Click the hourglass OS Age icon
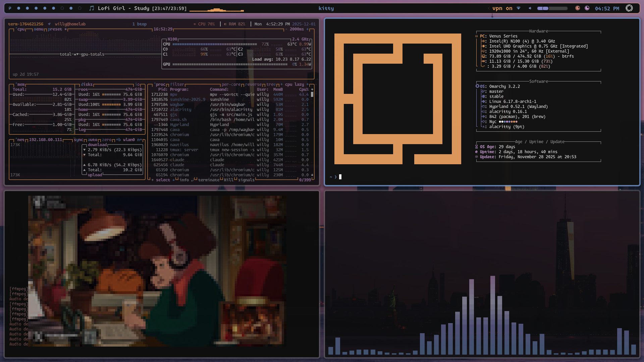This screenshot has width=644, height=362. click(x=477, y=147)
